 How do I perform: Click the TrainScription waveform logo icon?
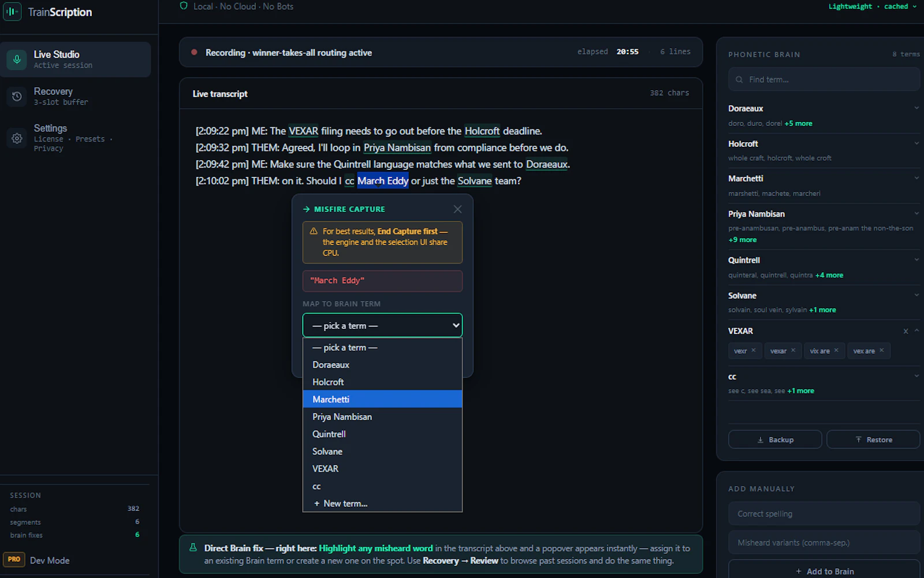click(12, 12)
